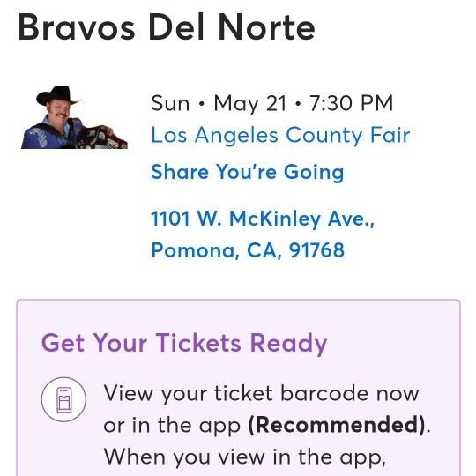The height and width of the screenshot is (476, 476).
Task: Tap the word Norte in the title
Action: point(266,27)
